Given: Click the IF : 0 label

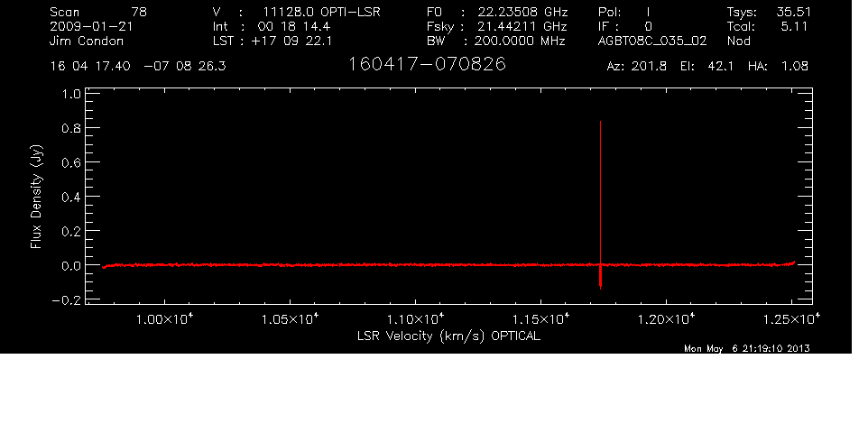Looking at the screenshot, I should pos(625,26).
